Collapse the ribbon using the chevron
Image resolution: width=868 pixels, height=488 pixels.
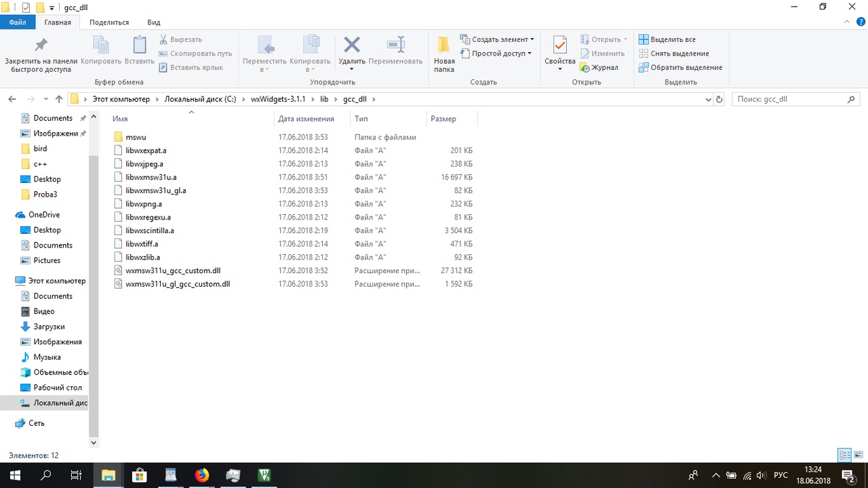847,22
